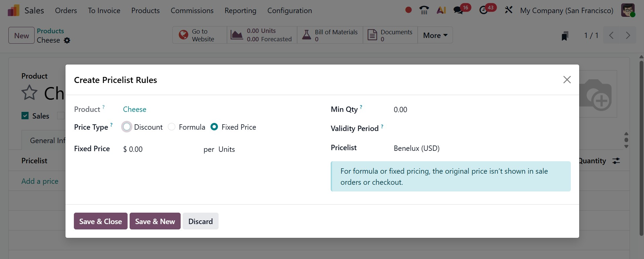Select the Discount price type

pyautogui.click(x=127, y=127)
